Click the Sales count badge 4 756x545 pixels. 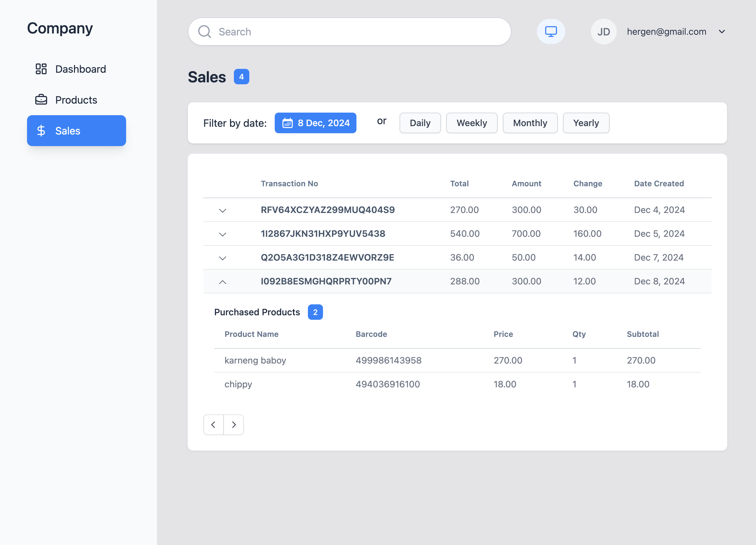241,77
